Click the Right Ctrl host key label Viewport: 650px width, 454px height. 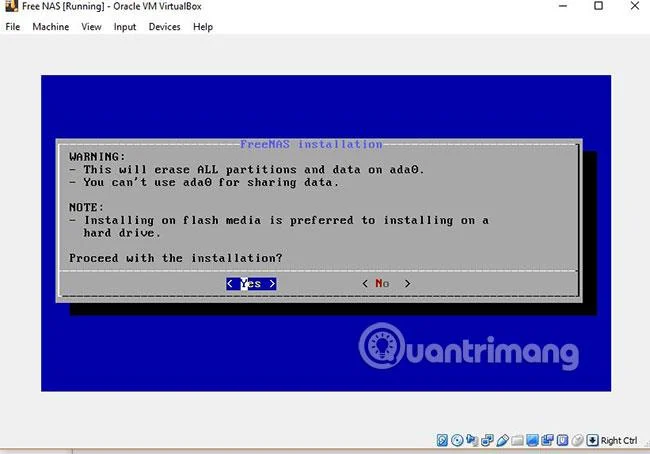coord(619,441)
